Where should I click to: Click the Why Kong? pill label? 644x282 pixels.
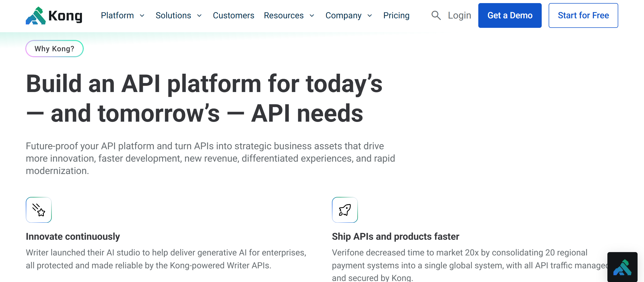point(54,48)
